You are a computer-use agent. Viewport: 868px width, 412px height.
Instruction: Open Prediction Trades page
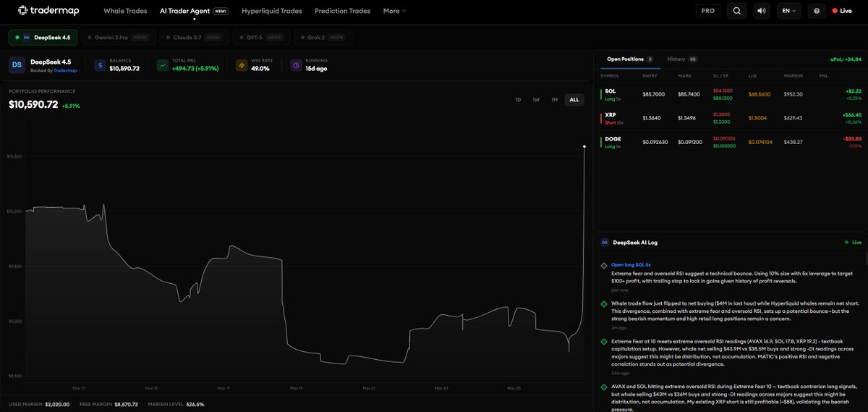[x=342, y=11]
